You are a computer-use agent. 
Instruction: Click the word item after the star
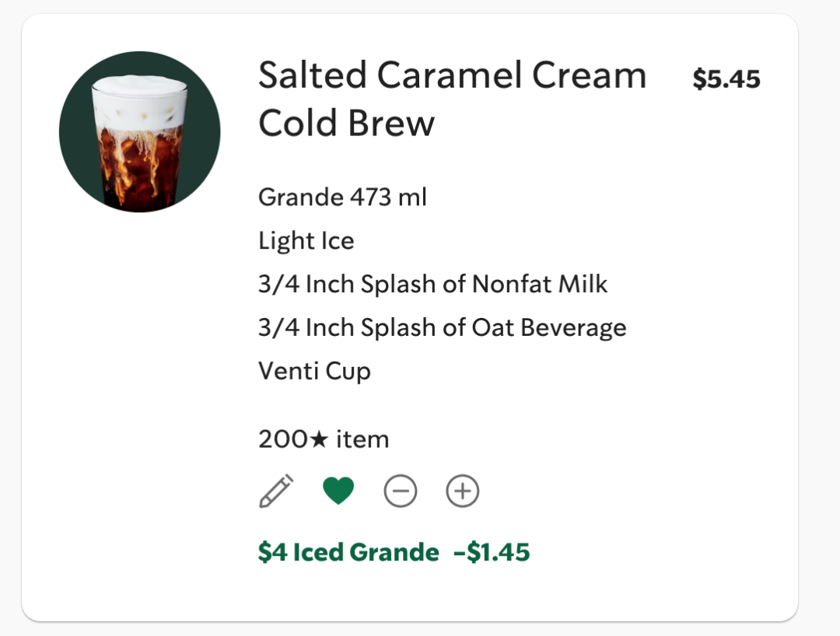[x=362, y=440]
